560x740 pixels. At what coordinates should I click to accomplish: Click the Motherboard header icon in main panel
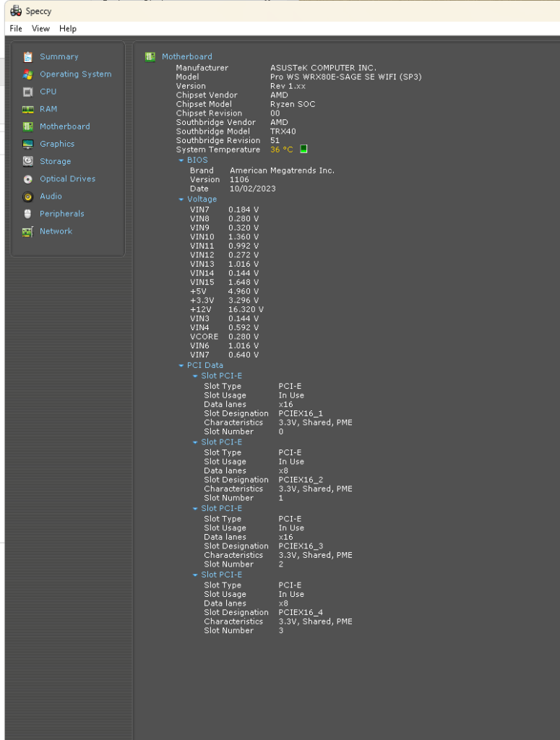click(150, 56)
